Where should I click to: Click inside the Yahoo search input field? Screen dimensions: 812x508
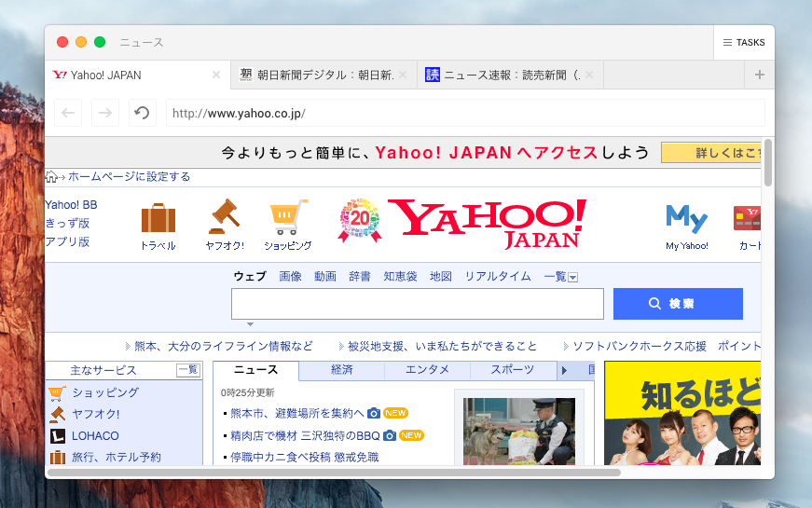coord(417,304)
